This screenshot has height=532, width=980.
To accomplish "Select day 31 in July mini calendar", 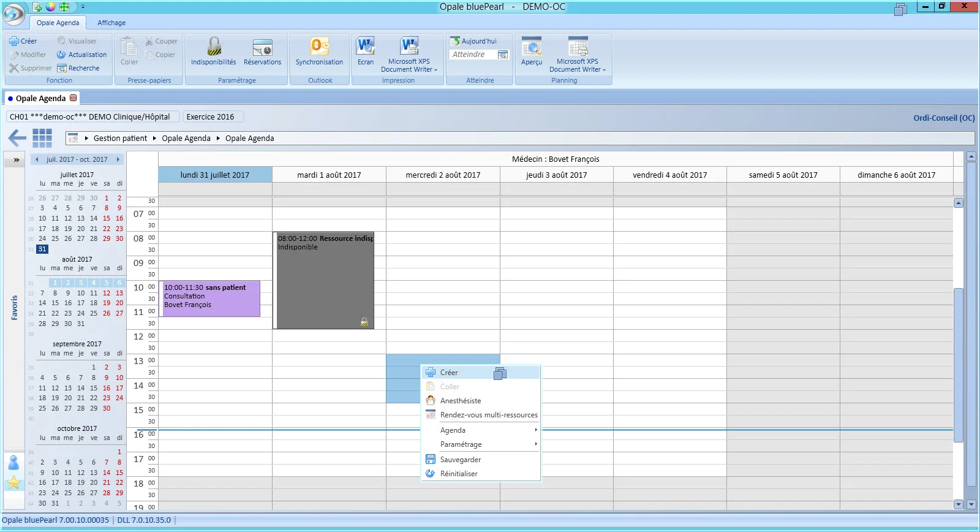I will pyautogui.click(x=42, y=249).
